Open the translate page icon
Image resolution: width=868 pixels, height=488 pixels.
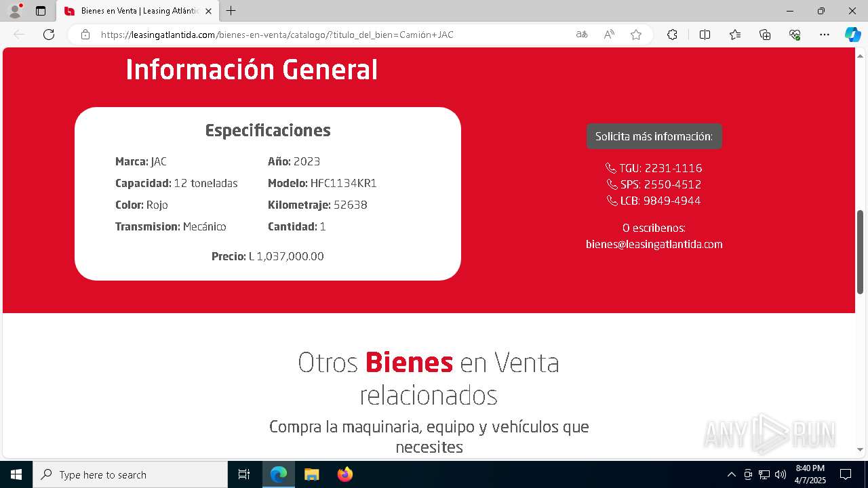pos(582,35)
